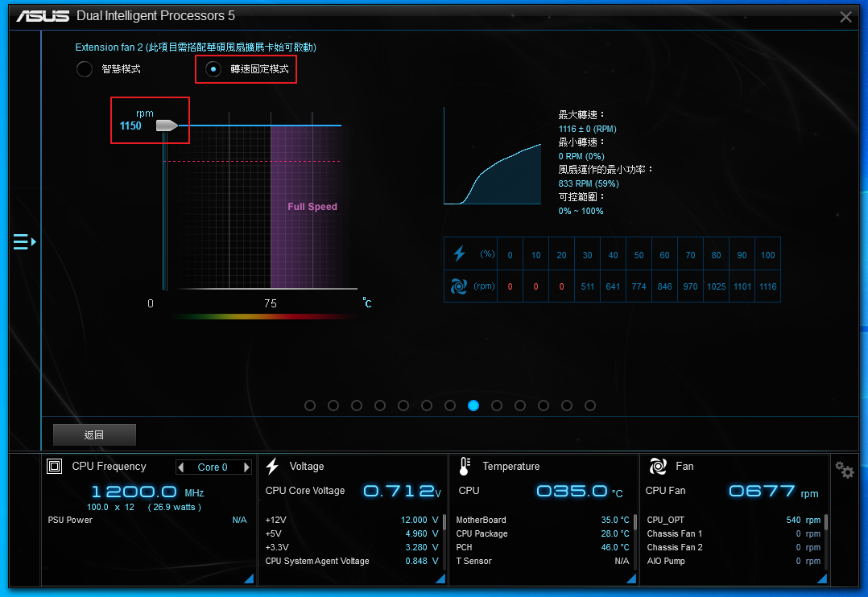Image resolution: width=868 pixels, height=597 pixels.
Task: Go to the third fan page dot
Action: pyautogui.click(x=357, y=406)
